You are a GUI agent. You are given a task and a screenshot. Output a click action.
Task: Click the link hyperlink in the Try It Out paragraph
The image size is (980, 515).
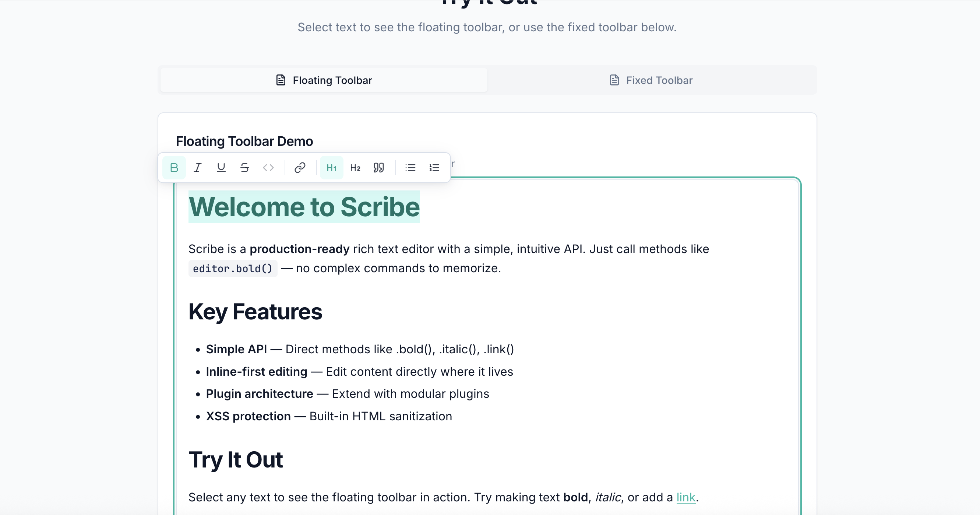[685, 497]
